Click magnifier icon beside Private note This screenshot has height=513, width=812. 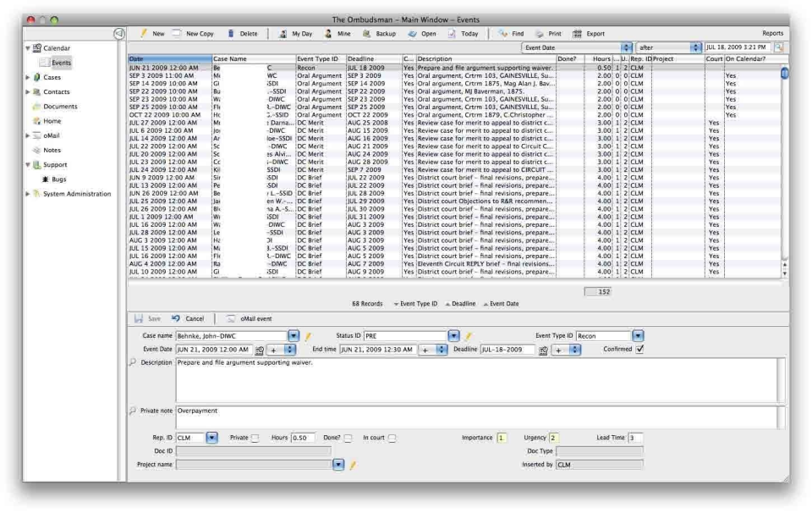tap(133, 411)
